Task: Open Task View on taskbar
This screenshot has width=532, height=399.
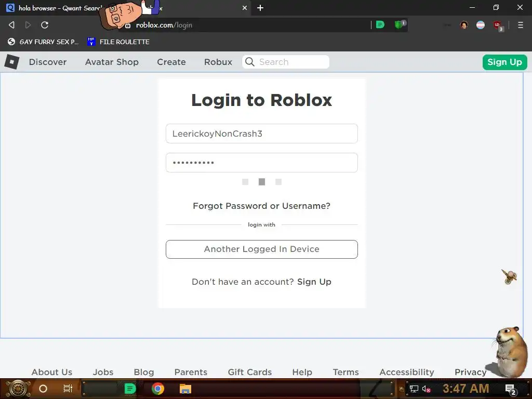Action: click(x=68, y=389)
